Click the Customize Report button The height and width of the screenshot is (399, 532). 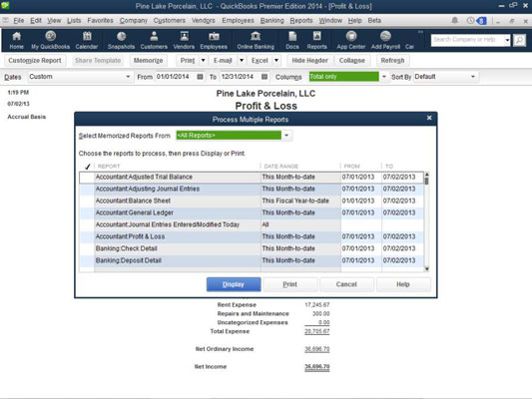point(35,60)
